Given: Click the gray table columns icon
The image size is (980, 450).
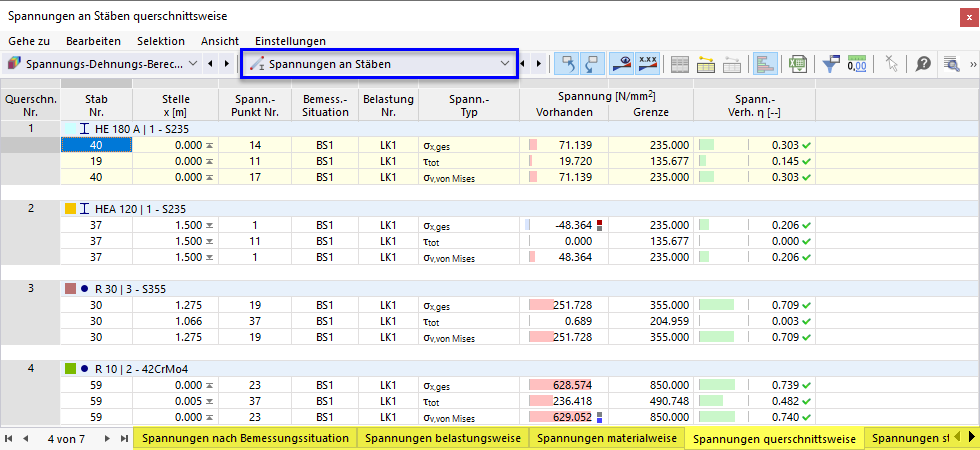Looking at the screenshot, I should (680, 64).
